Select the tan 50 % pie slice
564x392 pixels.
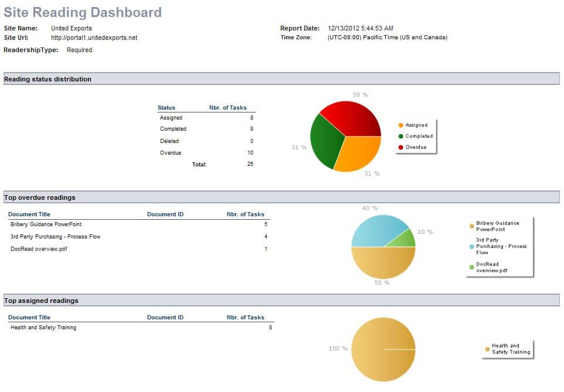click(383, 263)
